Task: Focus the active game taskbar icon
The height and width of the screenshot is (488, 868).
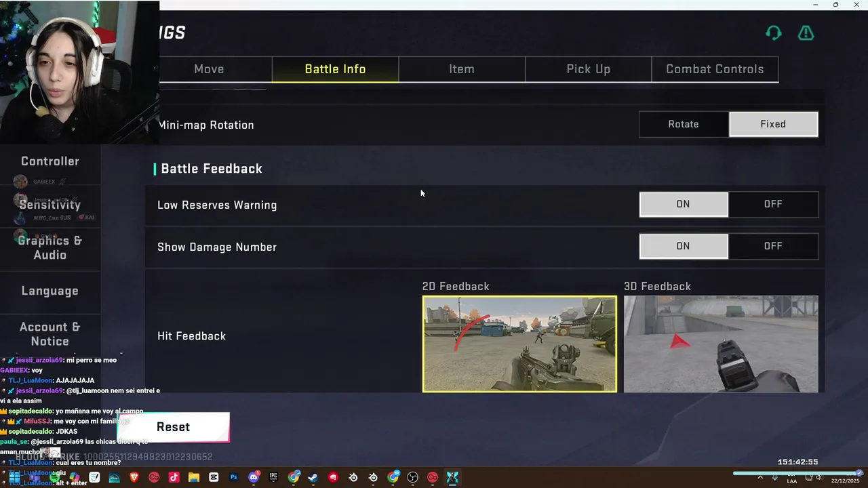Action: pyautogui.click(x=452, y=478)
